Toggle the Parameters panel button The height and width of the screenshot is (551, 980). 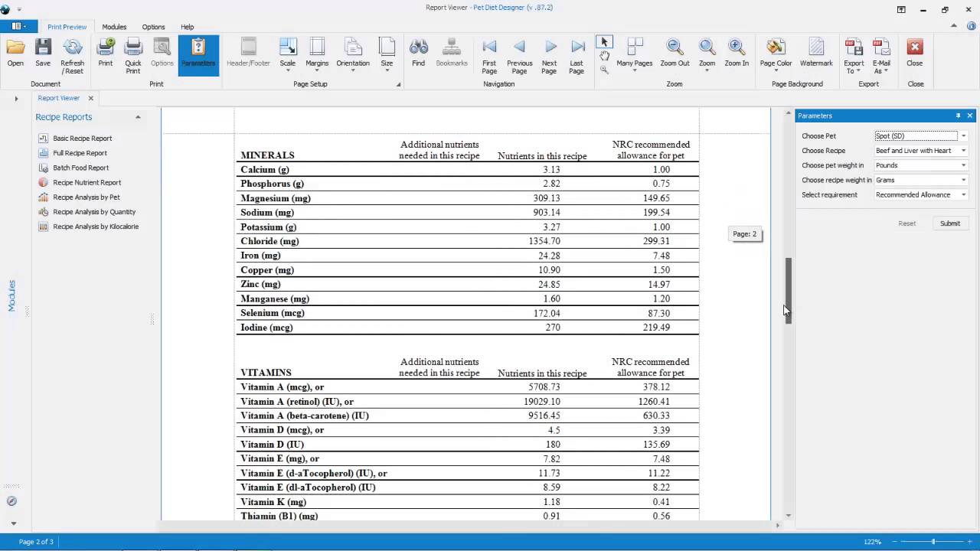pyautogui.click(x=198, y=54)
